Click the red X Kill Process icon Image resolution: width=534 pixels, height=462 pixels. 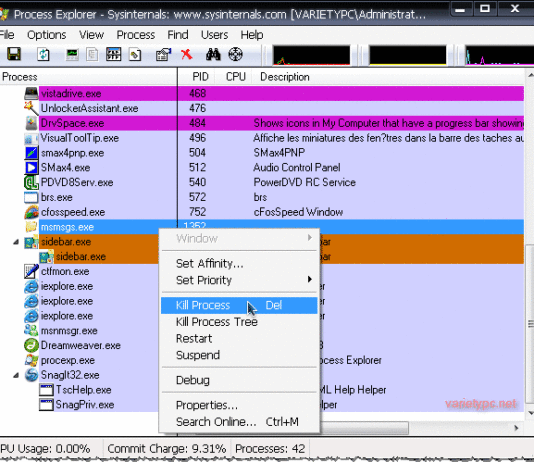(x=187, y=54)
